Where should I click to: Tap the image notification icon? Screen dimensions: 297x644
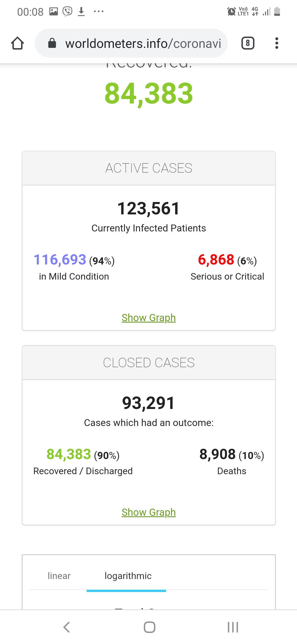click(x=54, y=12)
